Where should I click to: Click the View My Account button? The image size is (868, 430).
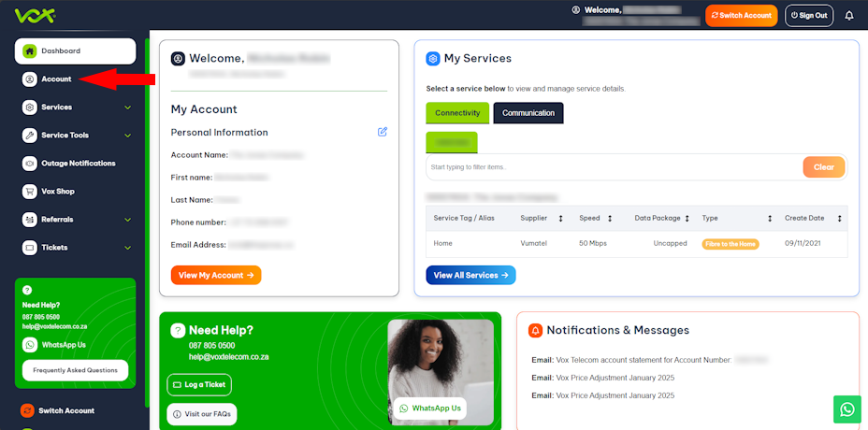[x=216, y=276]
